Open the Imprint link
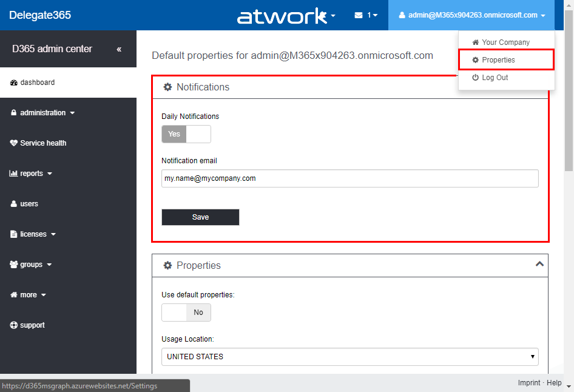Image resolution: width=574 pixels, height=392 pixels. (529, 382)
